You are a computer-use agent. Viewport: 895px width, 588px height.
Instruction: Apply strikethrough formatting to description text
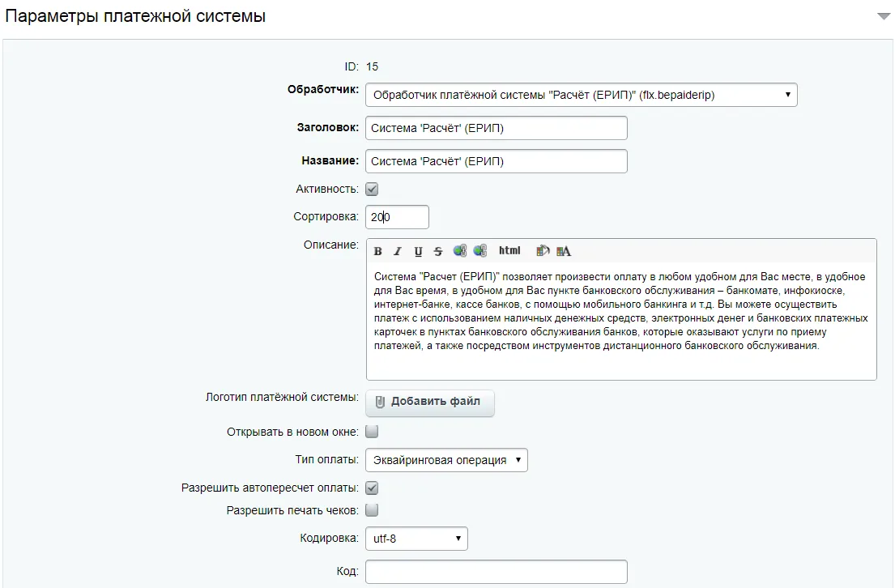click(438, 251)
